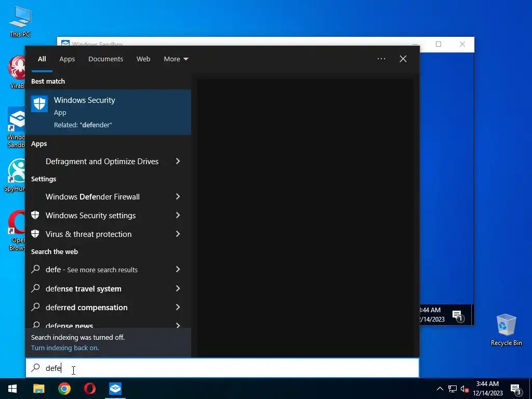The height and width of the screenshot is (399, 532).
Task: Expand defense travel system arrow
Action: click(178, 288)
